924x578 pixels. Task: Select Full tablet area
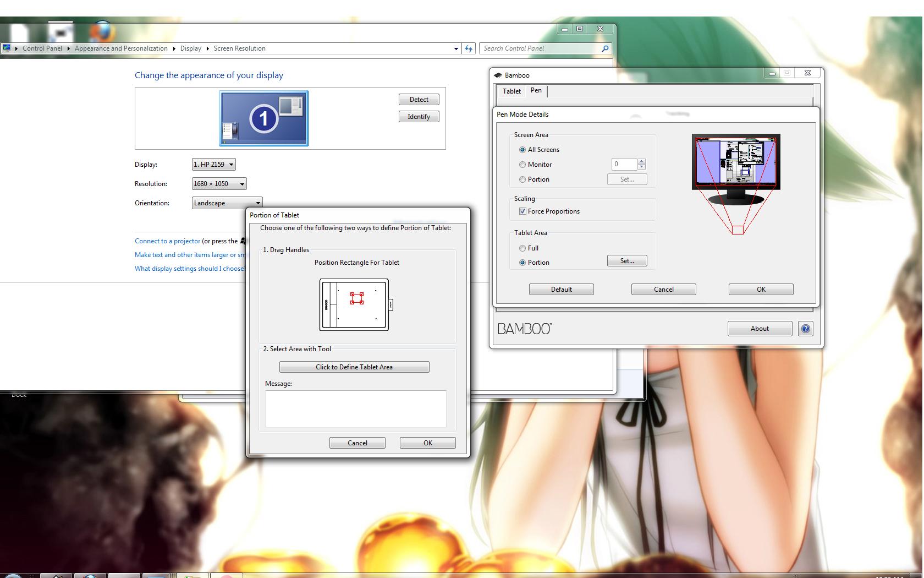[x=522, y=248]
